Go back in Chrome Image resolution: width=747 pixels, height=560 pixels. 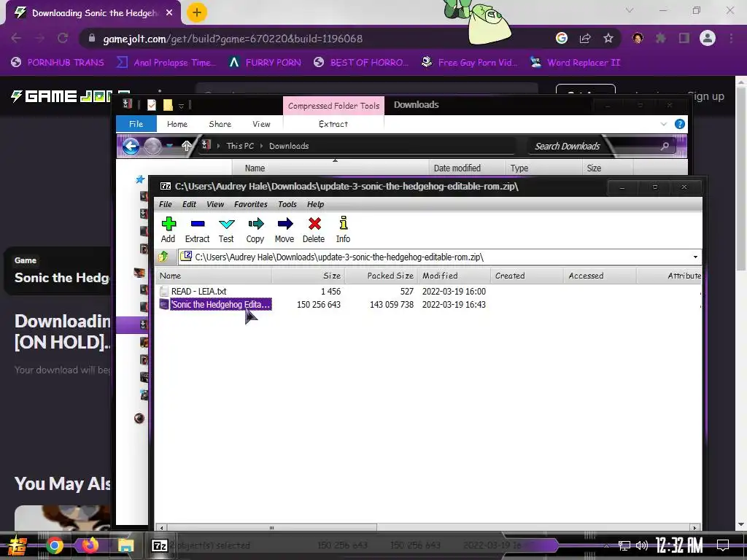16,38
